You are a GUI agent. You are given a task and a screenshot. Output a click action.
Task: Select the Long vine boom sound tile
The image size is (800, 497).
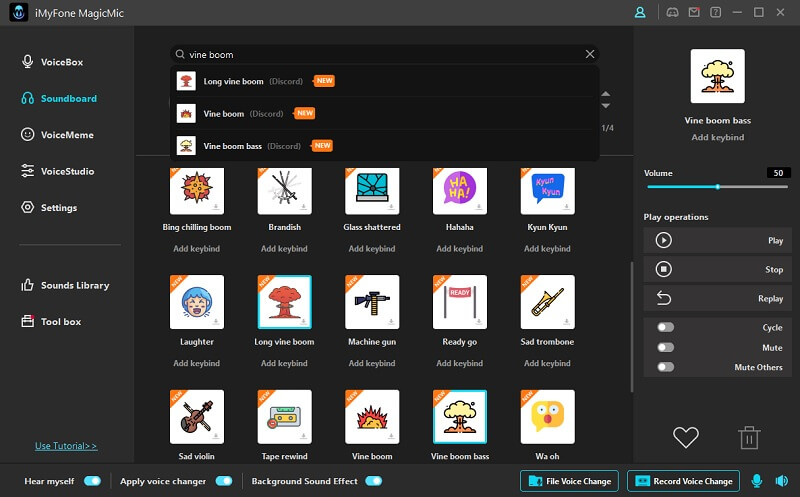pyautogui.click(x=285, y=302)
